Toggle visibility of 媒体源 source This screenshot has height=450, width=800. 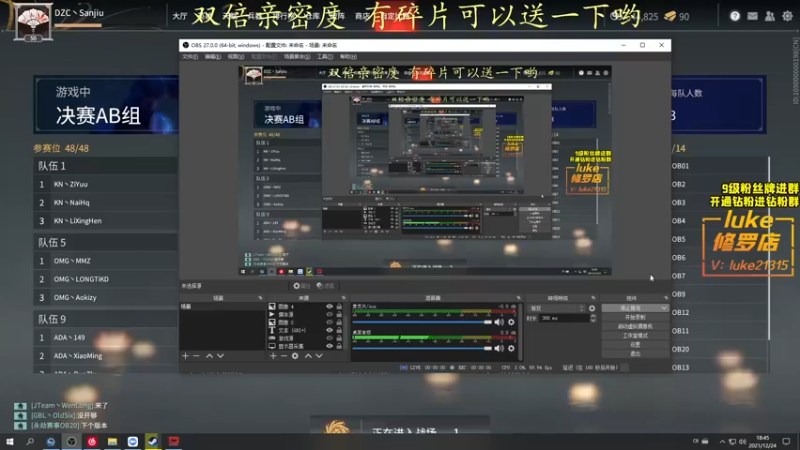point(329,314)
